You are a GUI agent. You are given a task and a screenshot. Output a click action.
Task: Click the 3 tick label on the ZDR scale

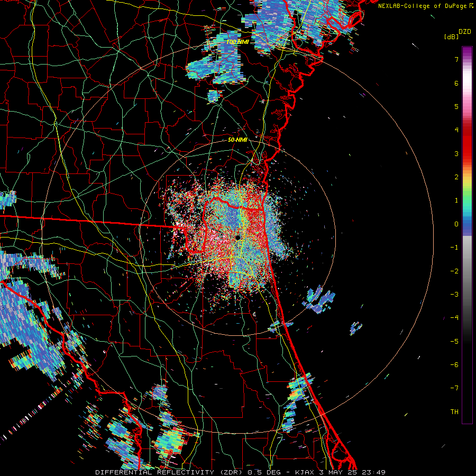point(456,153)
